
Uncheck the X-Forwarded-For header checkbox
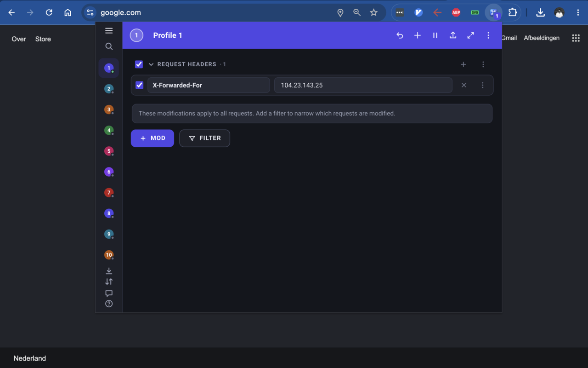click(140, 85)
